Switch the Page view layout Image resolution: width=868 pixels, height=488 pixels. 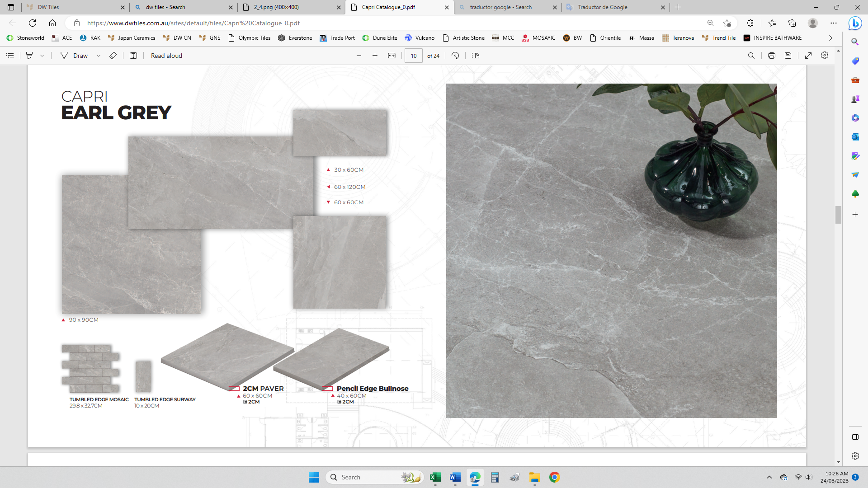tap(476, 56)
